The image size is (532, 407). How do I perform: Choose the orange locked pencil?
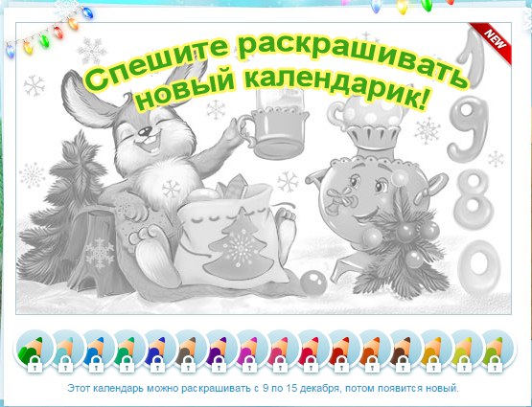[x=372, y=350]
